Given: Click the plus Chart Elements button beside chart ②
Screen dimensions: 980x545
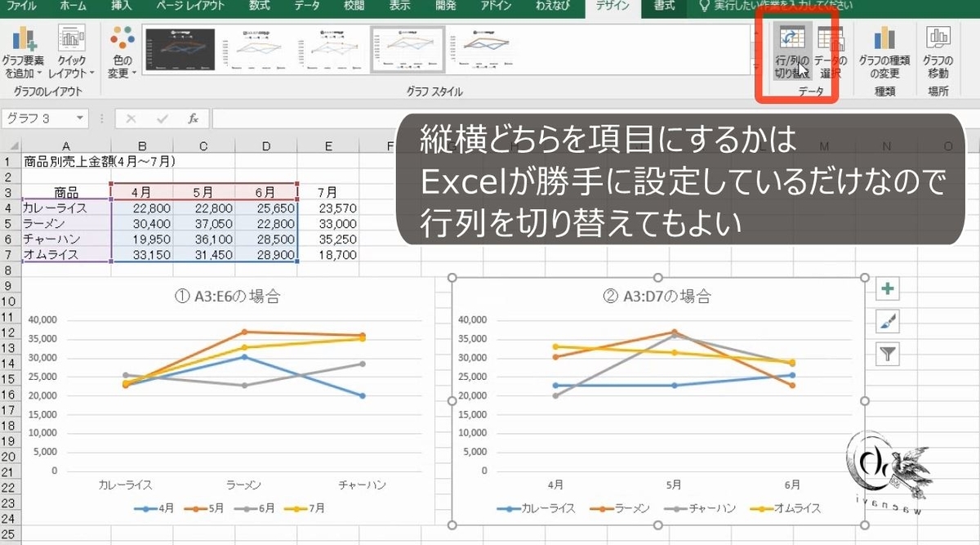Looking at the screenshot, I should point(887,288).
